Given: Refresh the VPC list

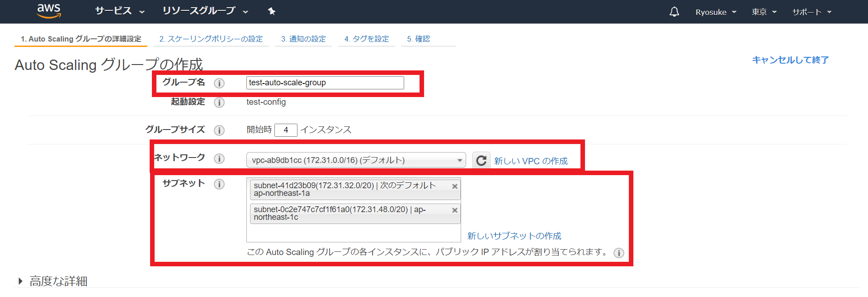Looking at the screenshot, I should pos(481,160).
